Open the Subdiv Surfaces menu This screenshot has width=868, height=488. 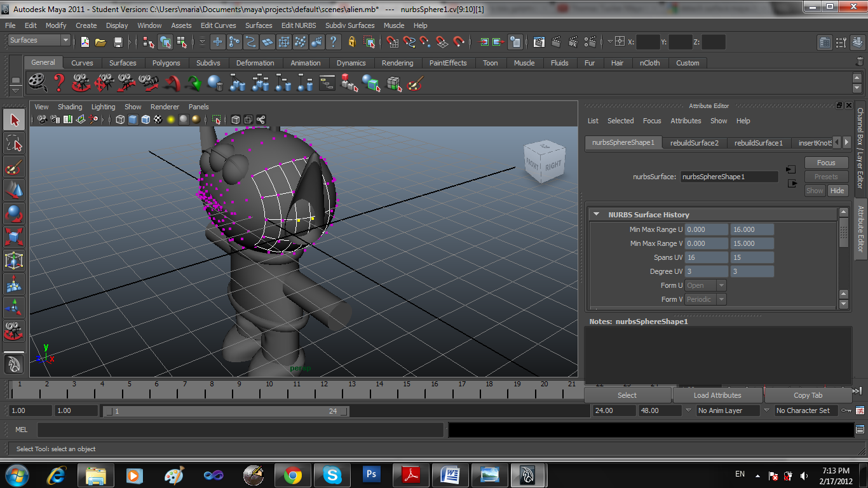tap(350, 25)
